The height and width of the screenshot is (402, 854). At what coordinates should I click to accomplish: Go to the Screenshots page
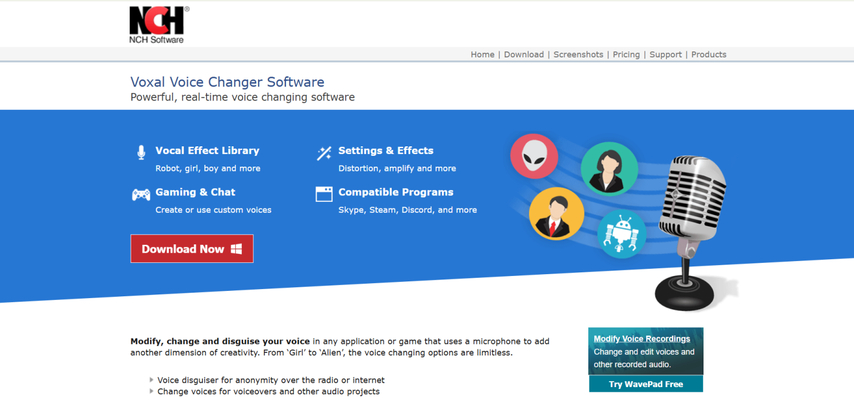click(578, 54)
